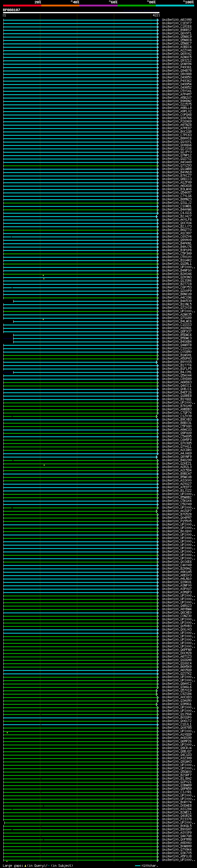Select the UniRef100_C5YS41 hit label
This screenshot has height=868, width=197.
(x=177, y=91)
